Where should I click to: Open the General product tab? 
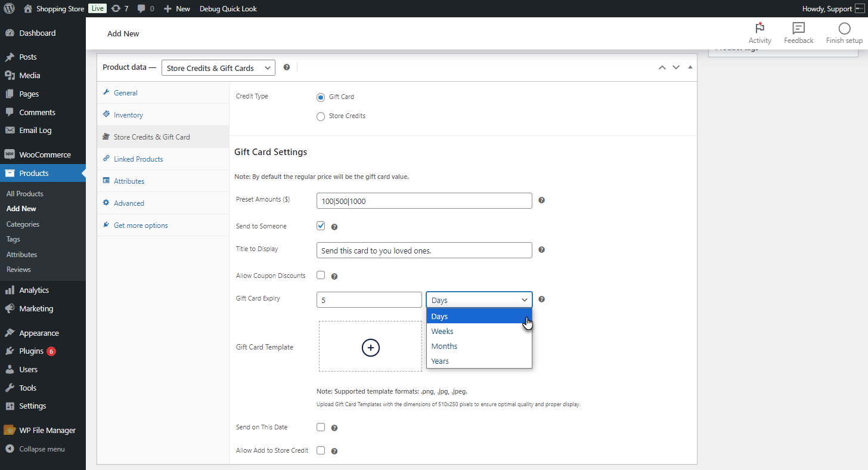pos(163,92)
